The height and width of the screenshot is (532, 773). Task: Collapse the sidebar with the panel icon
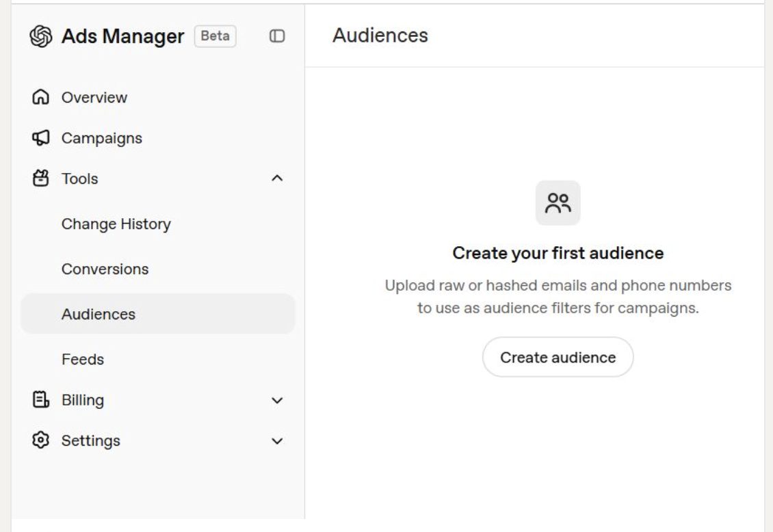tap(277, 36)
